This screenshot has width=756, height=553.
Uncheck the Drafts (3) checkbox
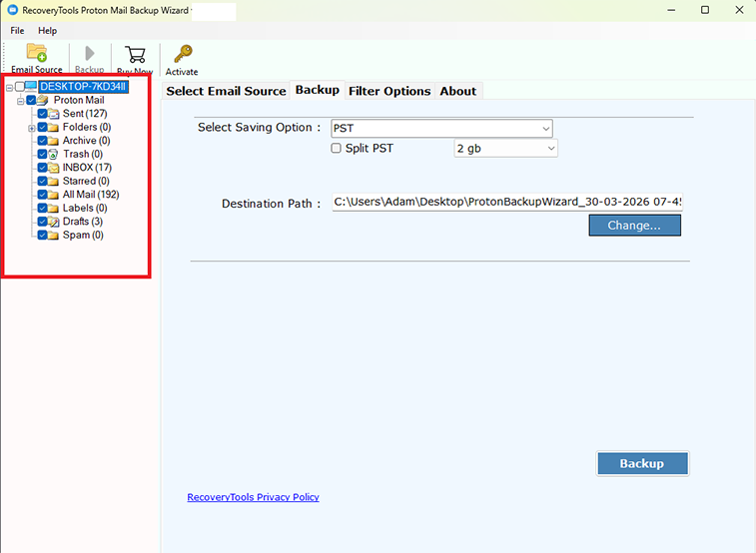click(x=42, y=222)
